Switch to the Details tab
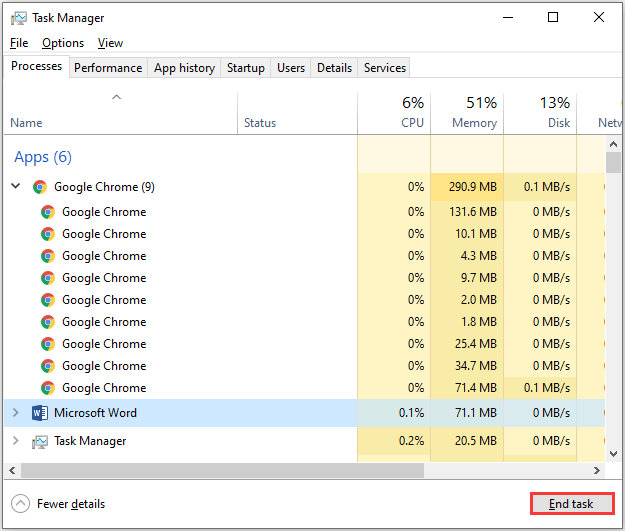 [334, 68]
